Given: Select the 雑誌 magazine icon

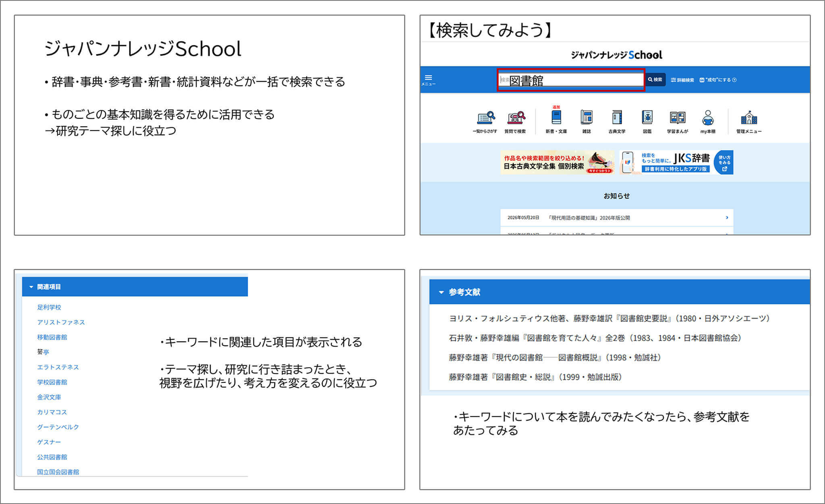Looking at the screenshot, I should (587, 122).
